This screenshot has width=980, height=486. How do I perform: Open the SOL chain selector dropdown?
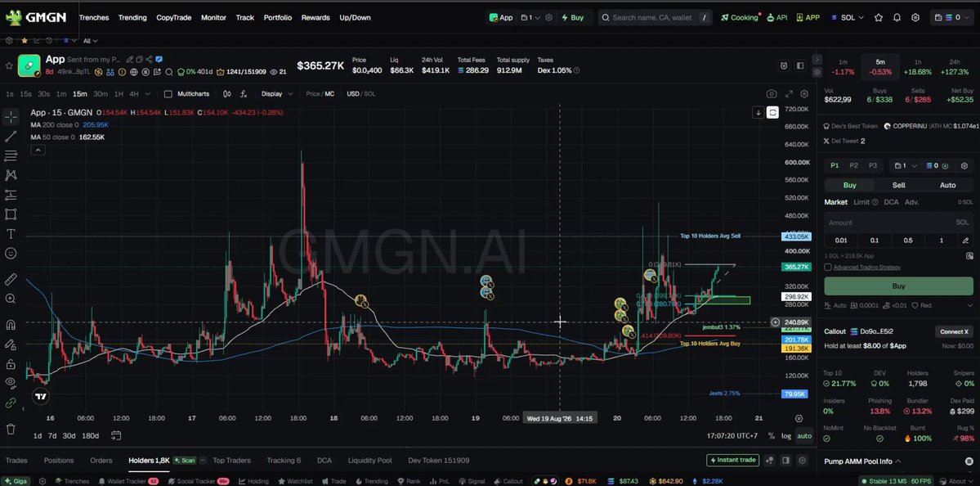coord(847,17)
